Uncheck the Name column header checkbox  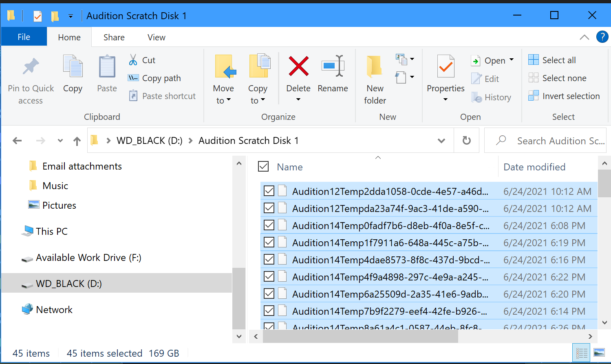pyautogui.click(x=263, y=166)
